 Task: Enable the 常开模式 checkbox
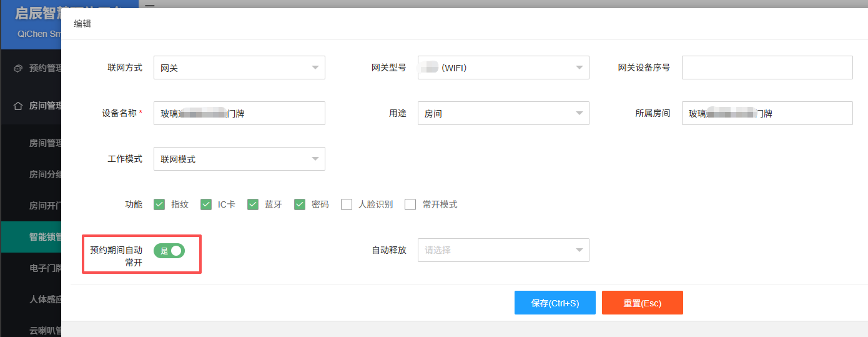pyautogui.click(x=410, y=204)
